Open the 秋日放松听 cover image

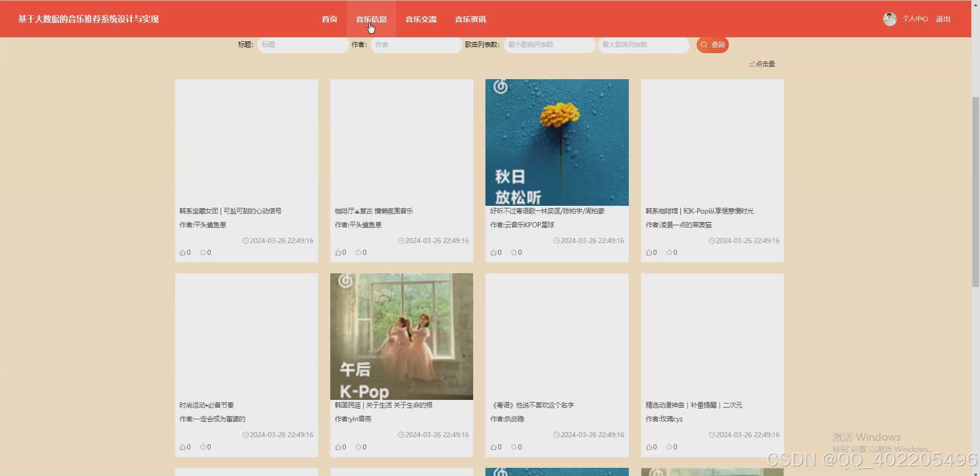(x=557, y=142)
